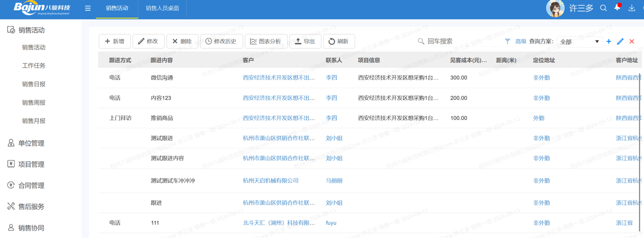Click the header search magnifier icon
This screenshot has height=238, width=644.
(x=603, y=8)
